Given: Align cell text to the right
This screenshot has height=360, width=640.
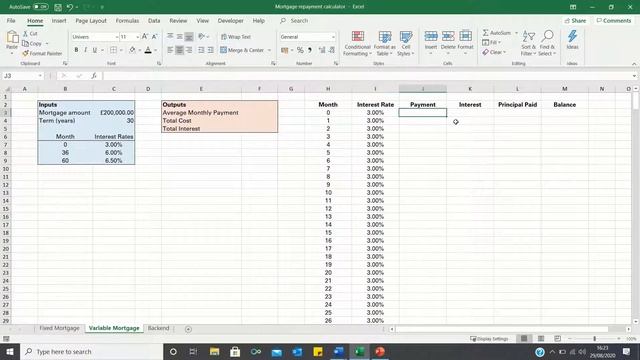Looking at the screenshot, I should pyautogui.click(x=189, y=50).
